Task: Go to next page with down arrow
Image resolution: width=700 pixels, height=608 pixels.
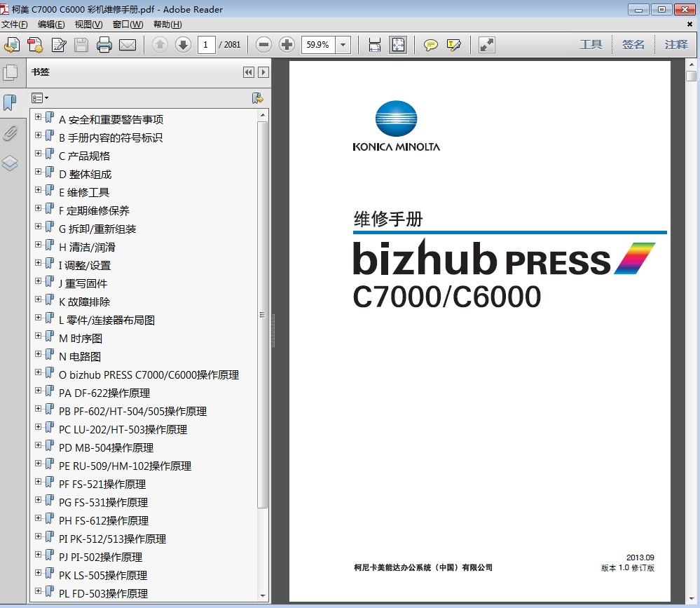Action: [x=183, y=45]
